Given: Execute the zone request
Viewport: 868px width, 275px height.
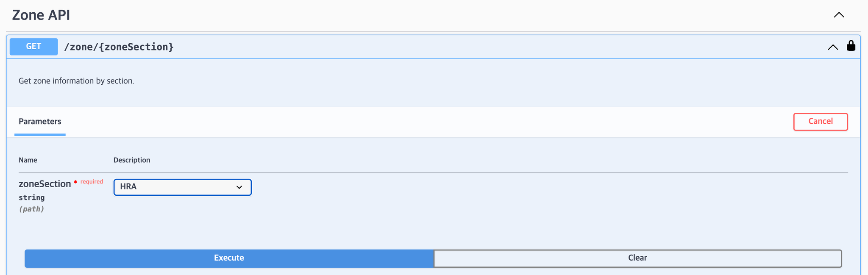Looking at the screenshot, I should [x=229, y=258].
